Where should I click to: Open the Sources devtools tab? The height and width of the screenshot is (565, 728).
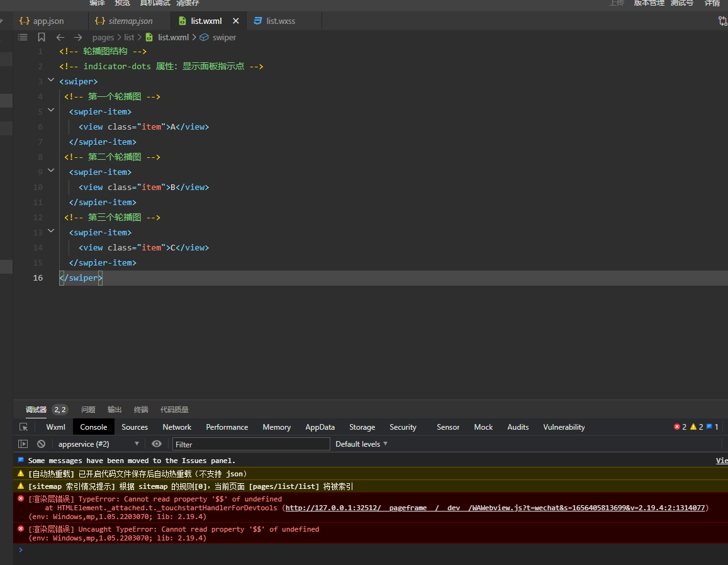pos(135,427)
